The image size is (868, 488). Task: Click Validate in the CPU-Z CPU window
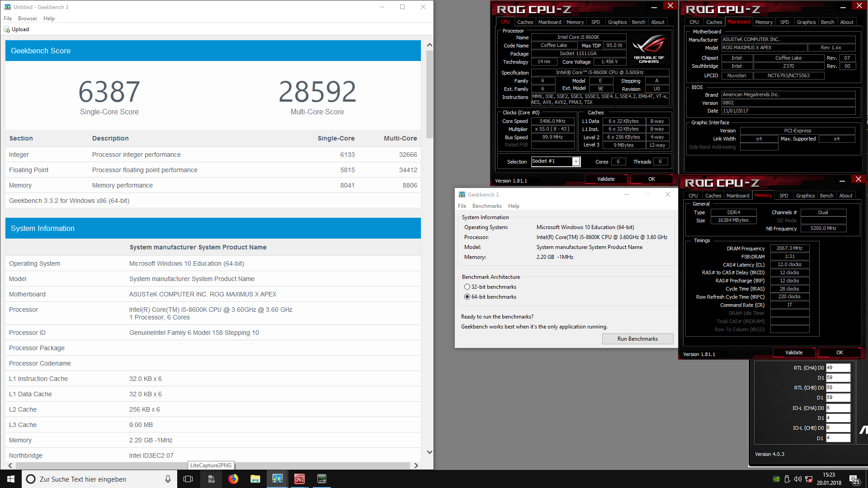pos(606,179)
